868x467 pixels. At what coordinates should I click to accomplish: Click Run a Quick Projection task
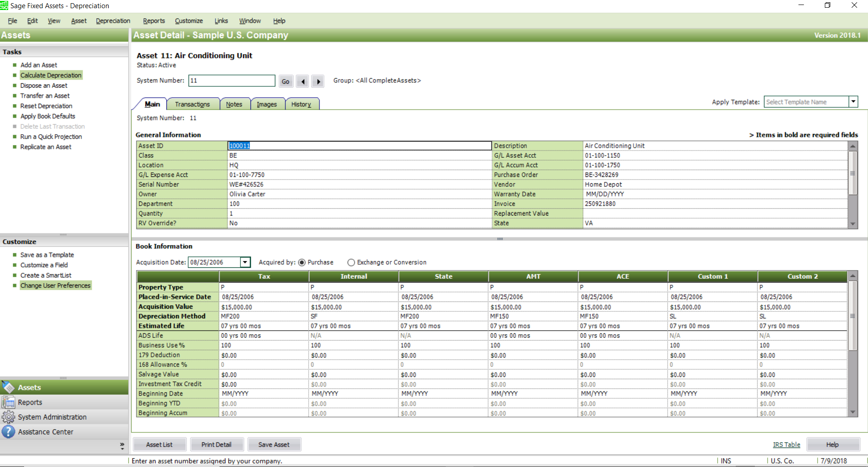pos(51,136)
